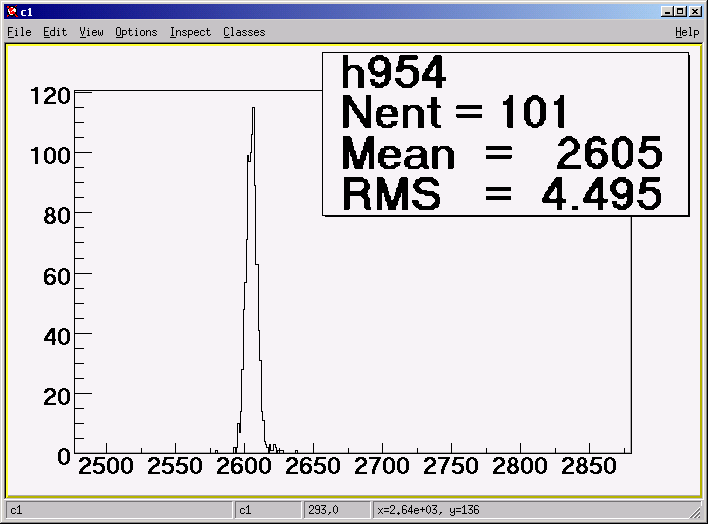Open the Inspect menu
This screenshot has width=708, height=524.
[190, 32]
